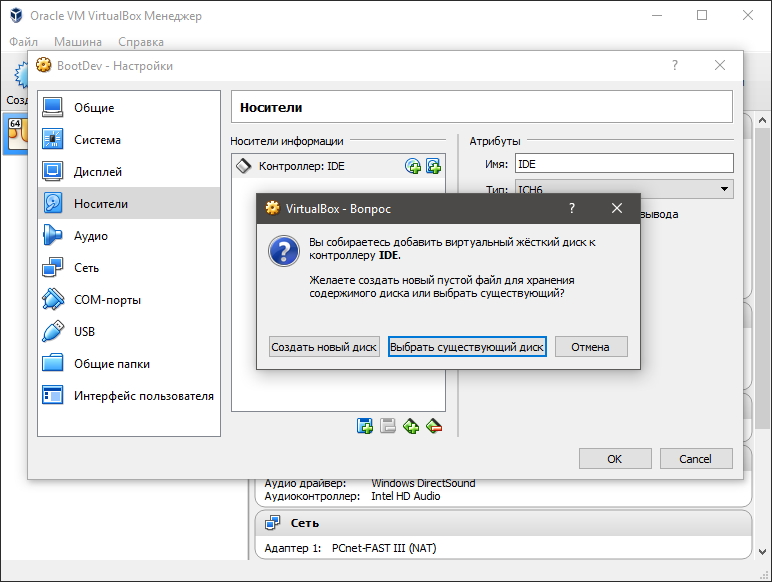Viewport: 772px width, 582px height.
Task: Add hard disk to IDE controller
Action: tap(433, 166)
